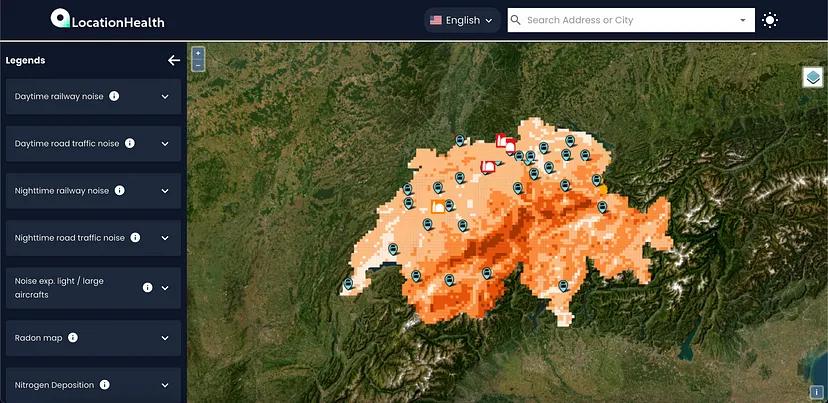Show info for Nighttime road traffic noise
This screenshot has height=403, width=828.
click(135, 237)
